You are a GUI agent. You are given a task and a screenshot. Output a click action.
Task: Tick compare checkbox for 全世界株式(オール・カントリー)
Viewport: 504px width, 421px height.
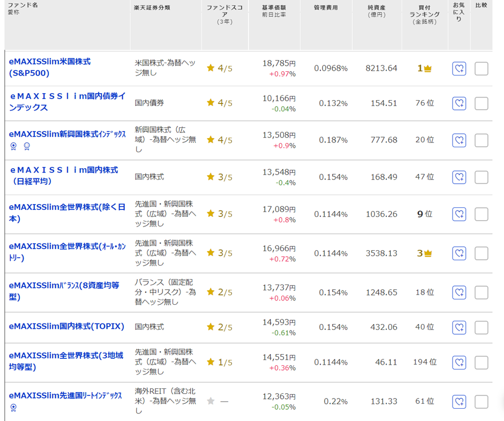(481, 253)
